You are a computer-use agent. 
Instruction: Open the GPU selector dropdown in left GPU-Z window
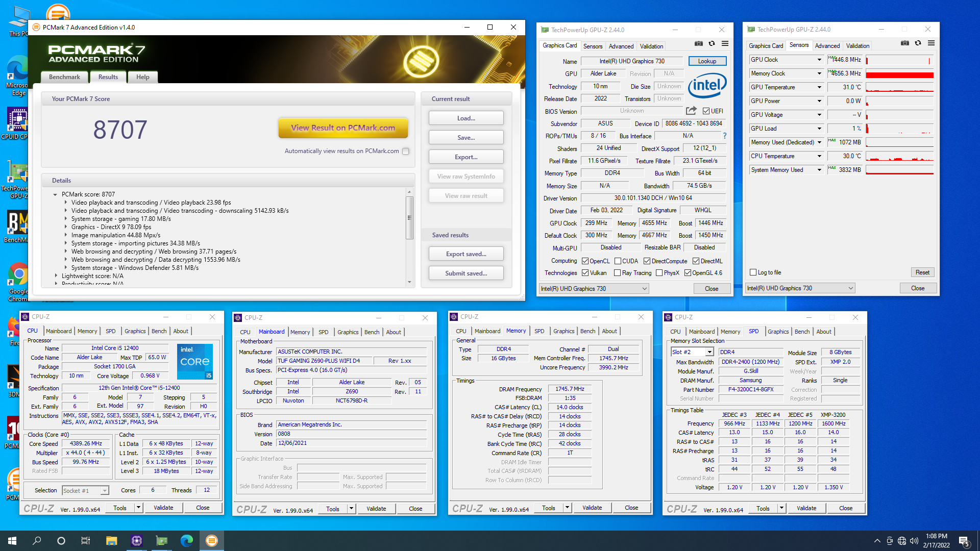[594, 289]
